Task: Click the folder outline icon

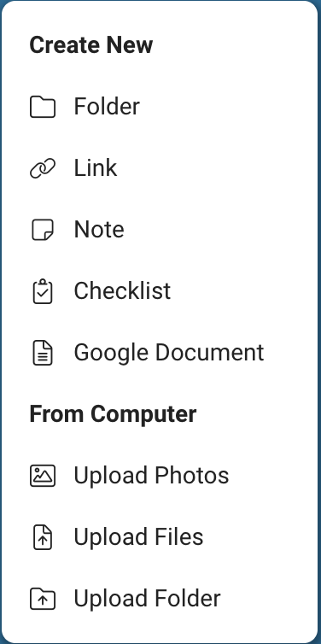Action: coord(43,107)
